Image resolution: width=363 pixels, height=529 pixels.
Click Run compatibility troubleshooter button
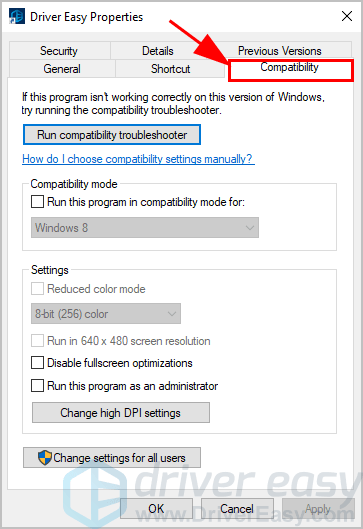112,135
